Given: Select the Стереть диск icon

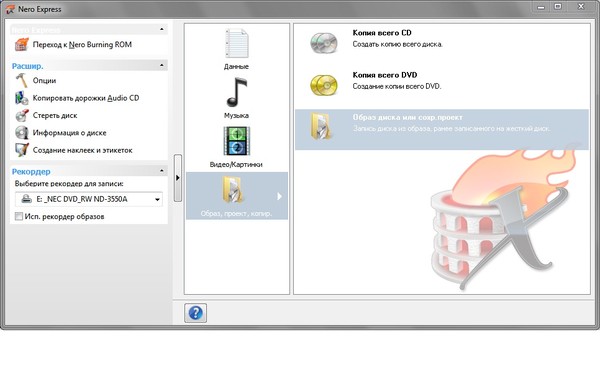Looking at the screenshot, I should 22,115.
